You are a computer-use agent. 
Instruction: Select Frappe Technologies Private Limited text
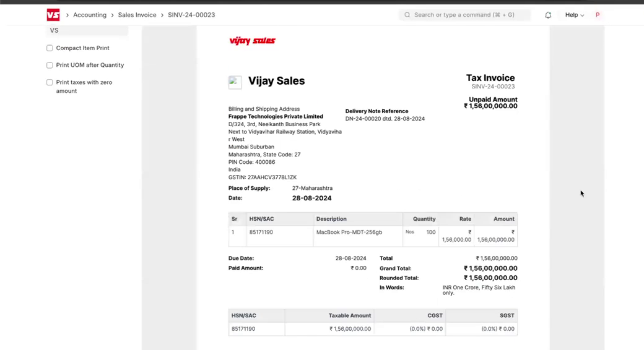pyautogui.click(x=276, y=116)
